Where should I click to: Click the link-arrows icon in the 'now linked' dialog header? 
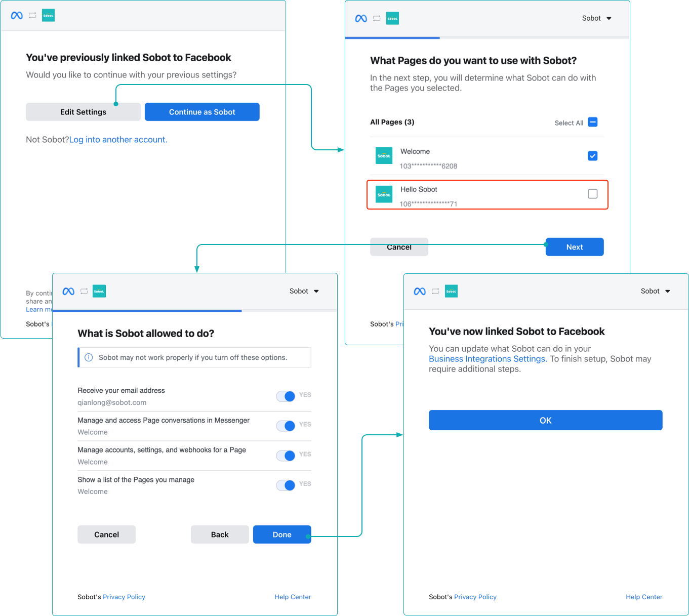coord(435,292)
